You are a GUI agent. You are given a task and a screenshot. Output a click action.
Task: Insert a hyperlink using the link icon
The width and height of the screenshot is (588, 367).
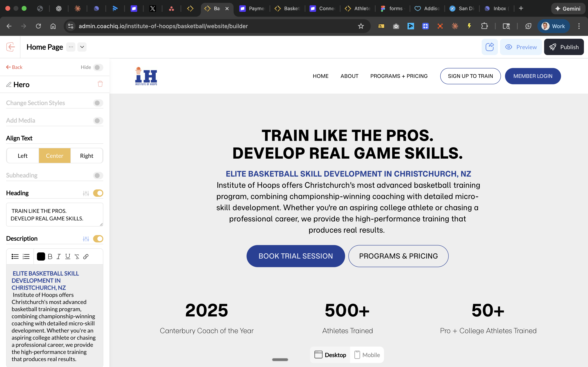(86, 256)
